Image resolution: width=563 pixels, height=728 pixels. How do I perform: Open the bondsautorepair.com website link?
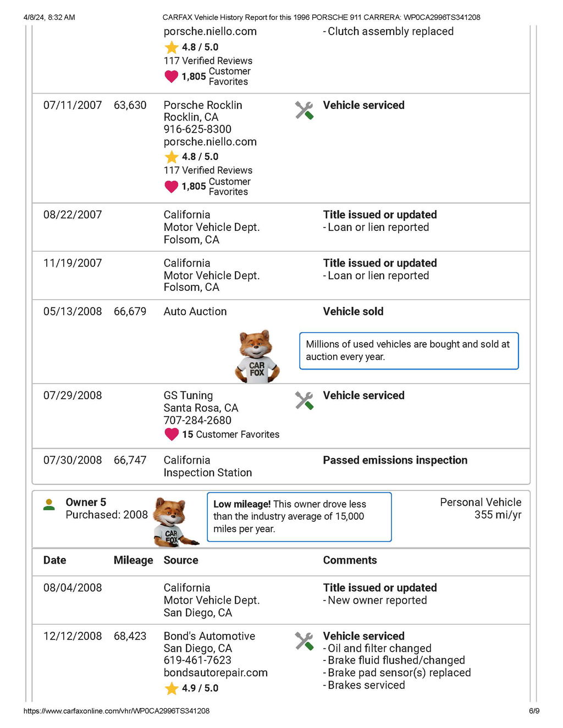pos(216,672)
